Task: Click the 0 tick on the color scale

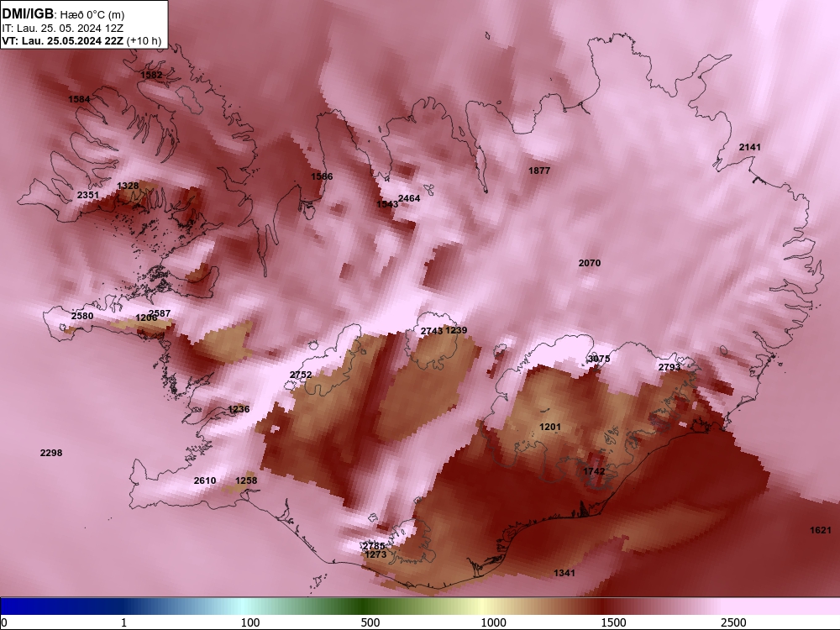Action: [5, 622]
